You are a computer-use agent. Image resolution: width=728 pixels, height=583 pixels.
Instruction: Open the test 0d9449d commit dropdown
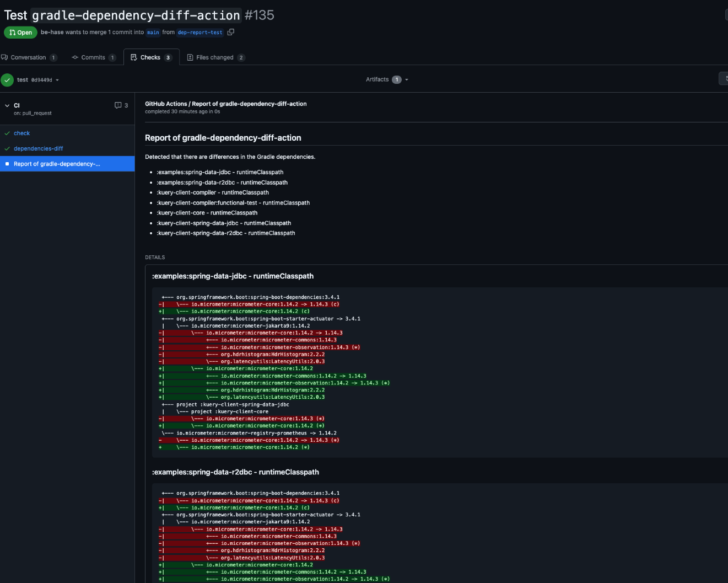[x=38, y=80]
